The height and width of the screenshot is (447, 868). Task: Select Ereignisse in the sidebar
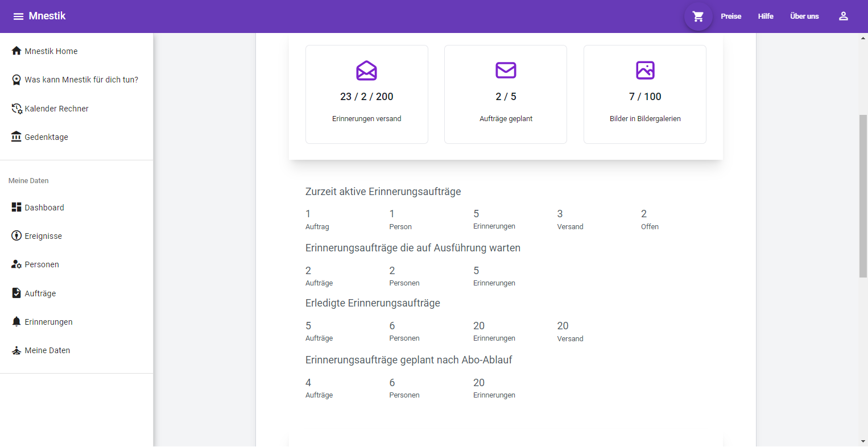[43, 236]
